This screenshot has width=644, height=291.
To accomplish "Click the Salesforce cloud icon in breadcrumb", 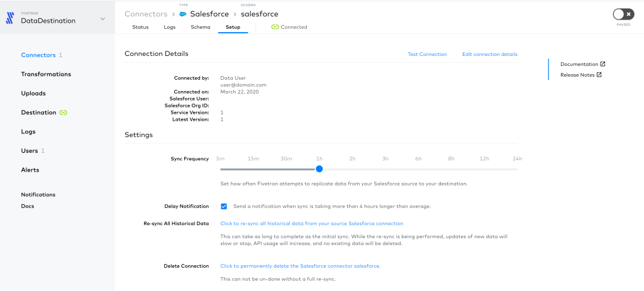I will 183,14.
